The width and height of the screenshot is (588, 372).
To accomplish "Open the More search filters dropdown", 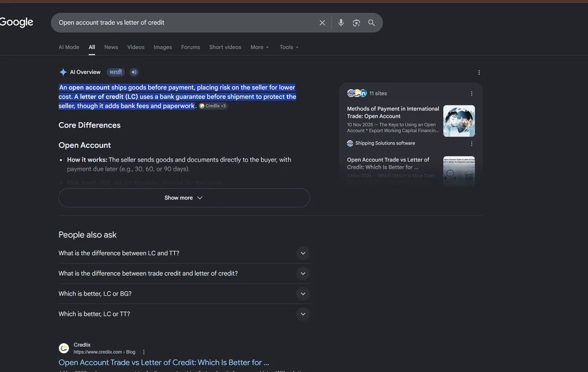I will point(260,47).
